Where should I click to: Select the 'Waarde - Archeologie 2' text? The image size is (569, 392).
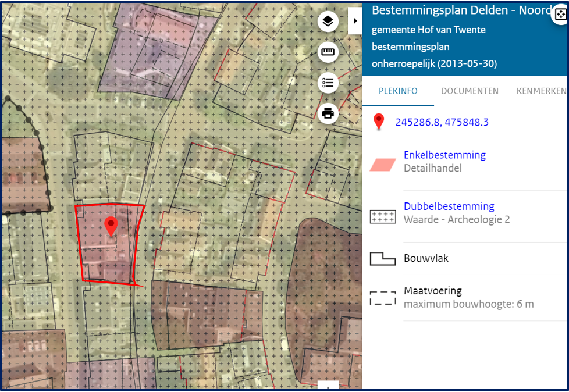tap(457, 219)
